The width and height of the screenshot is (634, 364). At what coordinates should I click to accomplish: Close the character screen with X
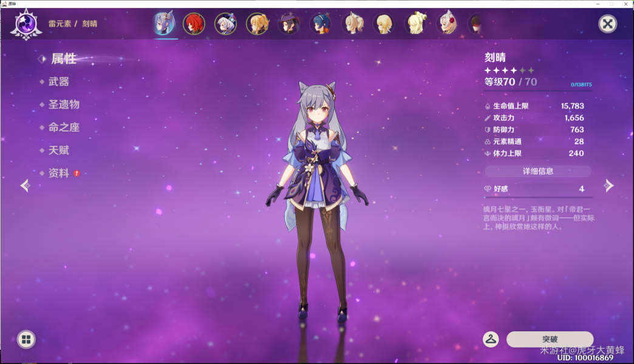coord(607,24)
